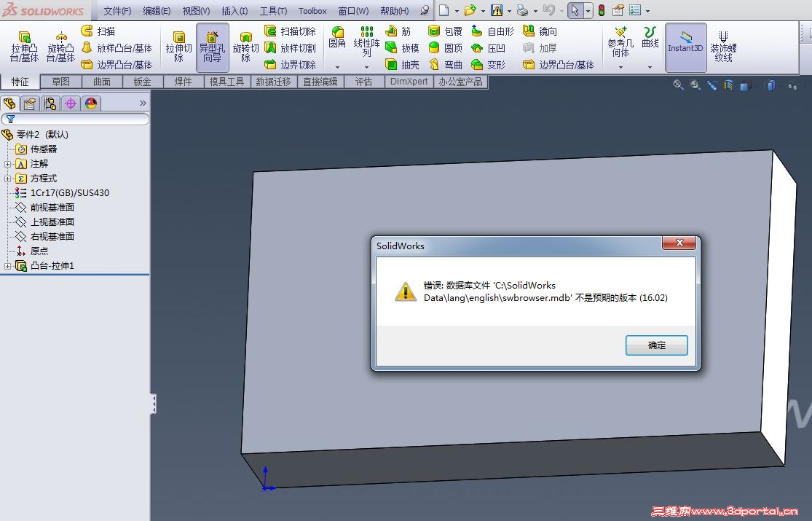
Task: Select the 旋转切除 revolved cut tool
Action: (x=245, y=47)
